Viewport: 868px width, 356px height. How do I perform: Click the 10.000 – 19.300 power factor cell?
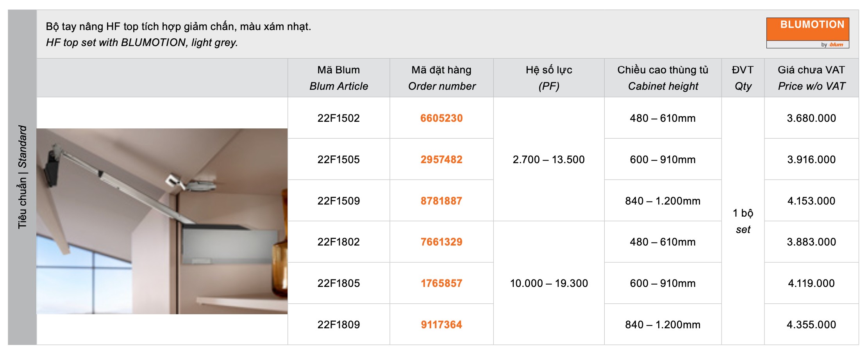pos(549,283)
